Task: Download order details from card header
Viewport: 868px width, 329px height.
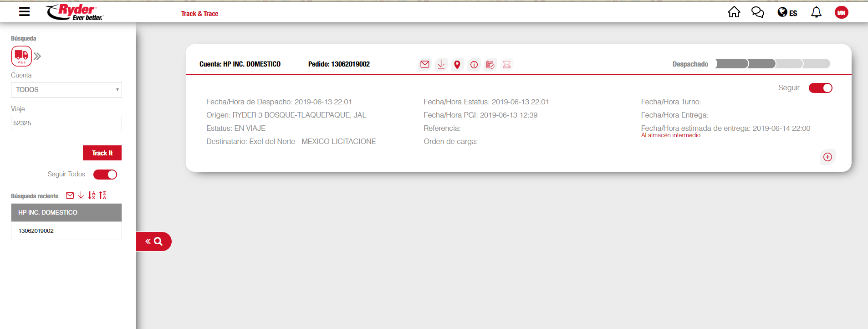Action: pos(441,65)
